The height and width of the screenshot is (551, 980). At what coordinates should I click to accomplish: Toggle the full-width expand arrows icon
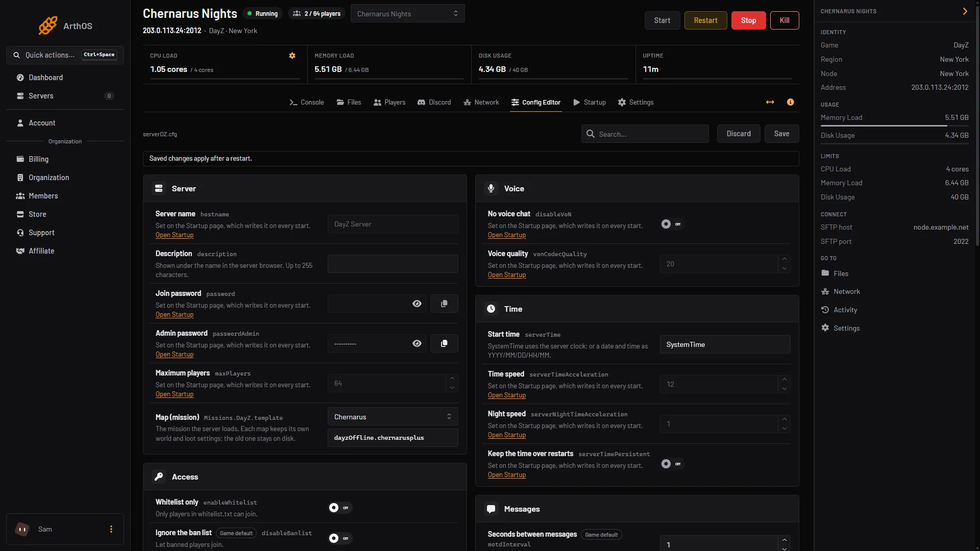(770, 102)
